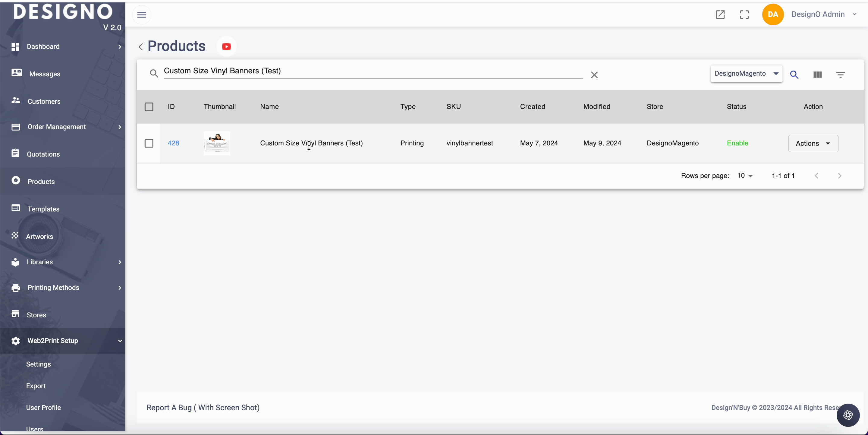Clear the search field with X
This screenshot has width=868, height=435.
pos(594,75)
